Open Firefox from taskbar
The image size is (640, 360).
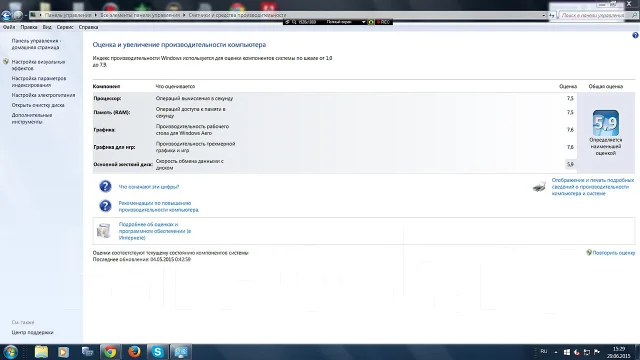click(134, 352)
